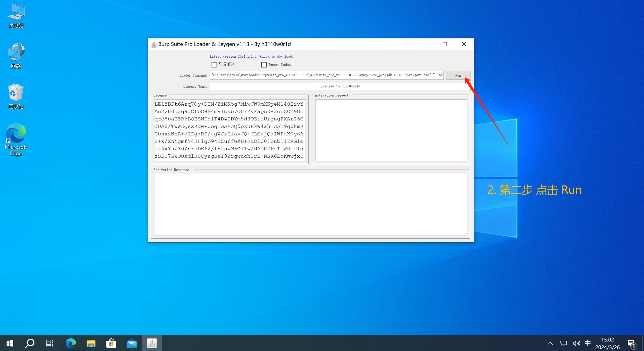Open the notification center icon
644x351 pixels.
pos(632,344)
